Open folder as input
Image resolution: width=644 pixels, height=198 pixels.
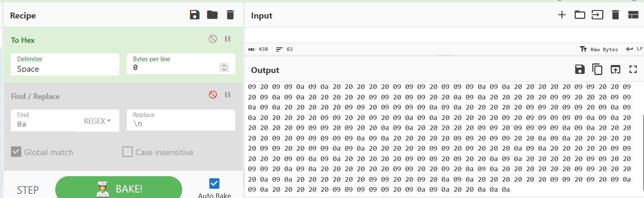[580, 15]
